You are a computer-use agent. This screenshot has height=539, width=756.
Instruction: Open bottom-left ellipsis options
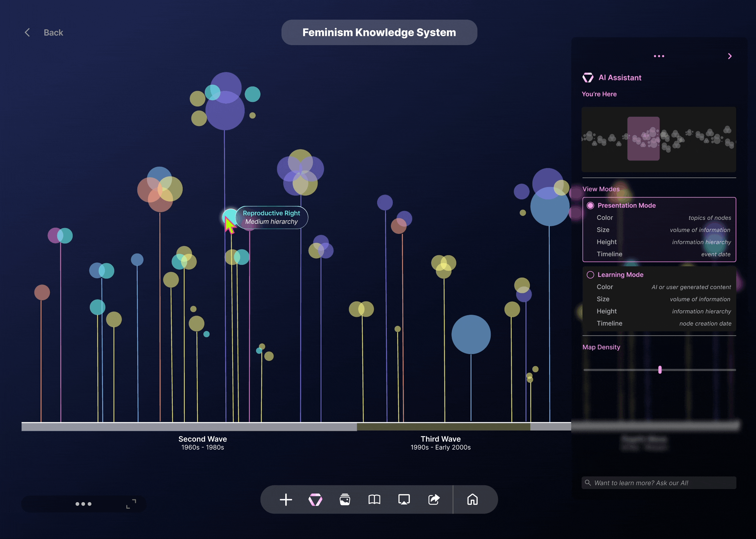pos(83,504)
